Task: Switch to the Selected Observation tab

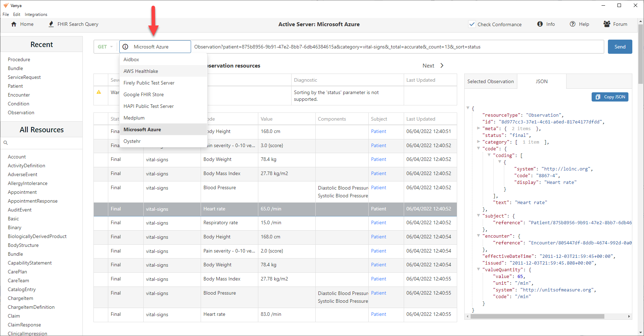Action: pos(490,81)
